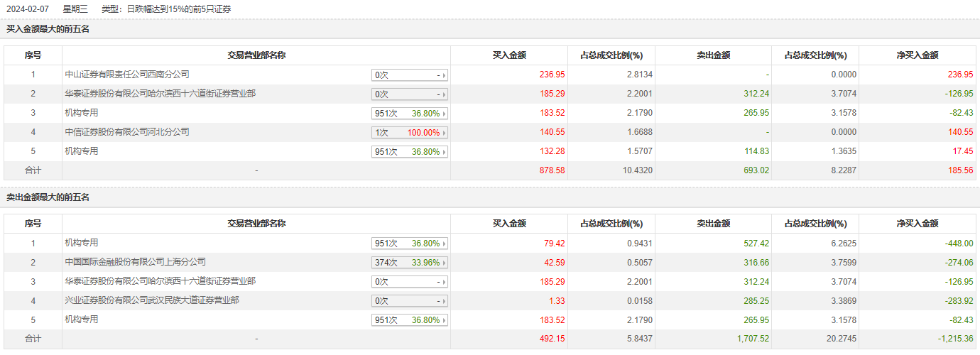The height and width of the screenshot is (355, 980).
Task: Open the 中山证券有限责任公司西南分公司 link
Action: tap(127, 74)
